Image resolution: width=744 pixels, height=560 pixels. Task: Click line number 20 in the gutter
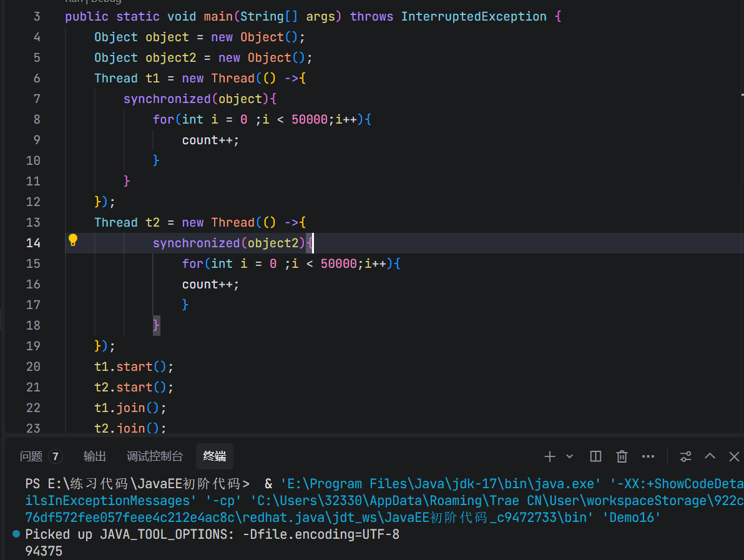(33, 366)
